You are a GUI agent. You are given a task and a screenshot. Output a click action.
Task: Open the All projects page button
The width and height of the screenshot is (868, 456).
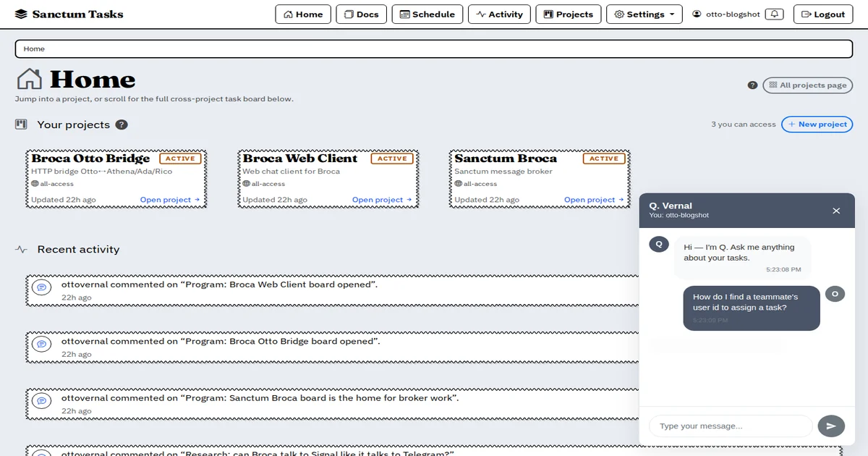(x=807, y=85)
